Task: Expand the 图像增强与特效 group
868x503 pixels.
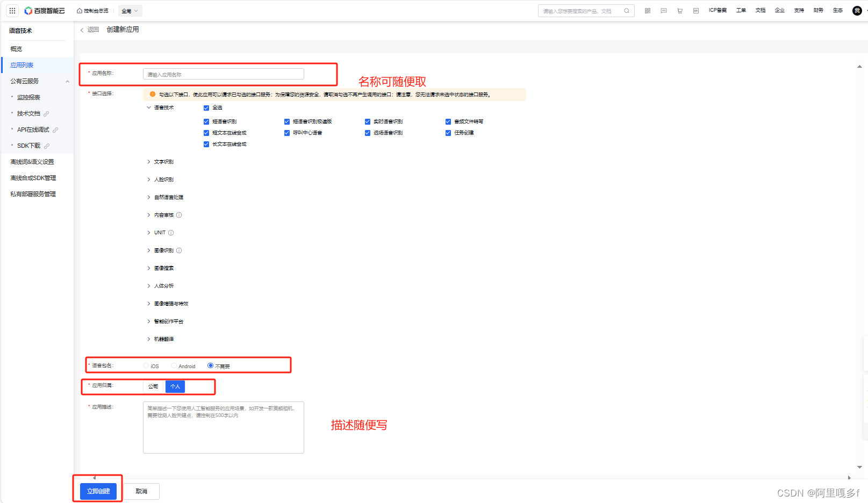Action: (x=149, y=304)
